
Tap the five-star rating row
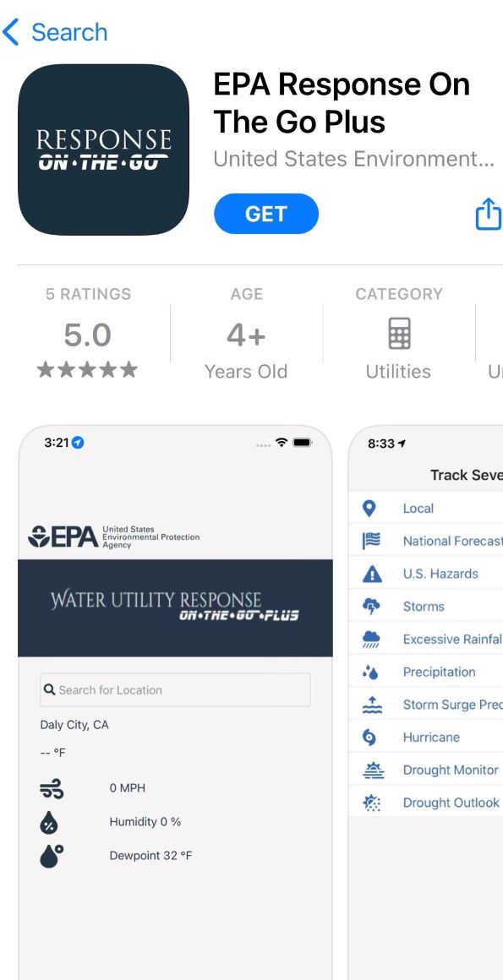coord(88,370)
